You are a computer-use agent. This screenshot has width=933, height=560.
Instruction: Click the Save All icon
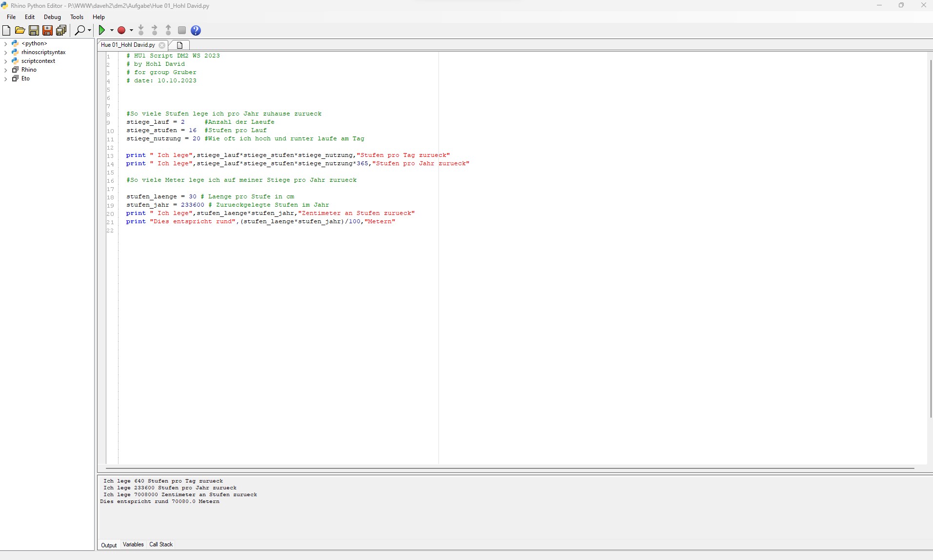coord(61,31)
